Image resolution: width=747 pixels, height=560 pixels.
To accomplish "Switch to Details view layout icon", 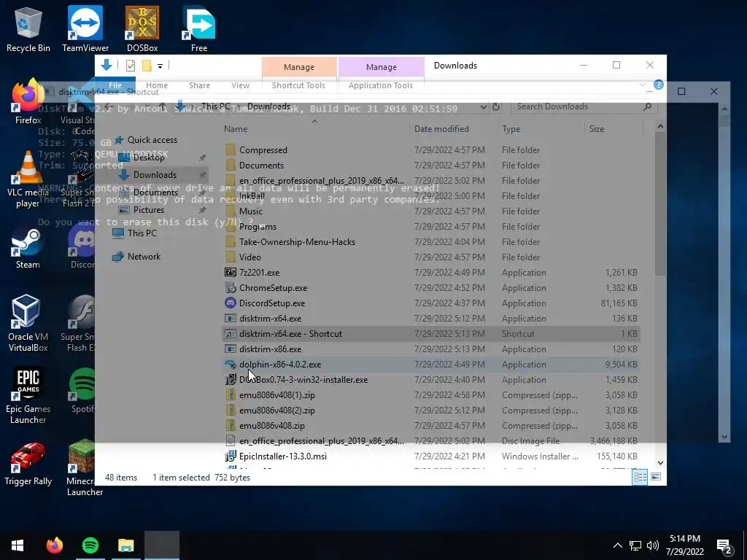I will [x=640, y=477].
